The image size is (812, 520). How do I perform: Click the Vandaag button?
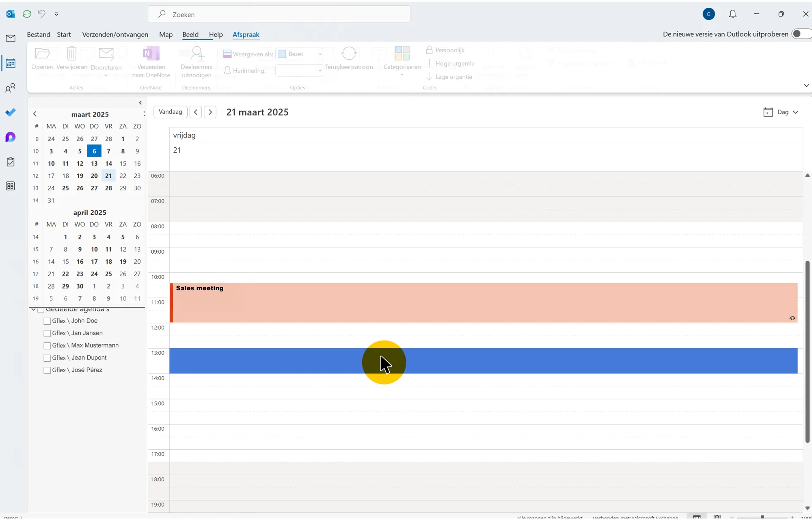tap(170, 112)
